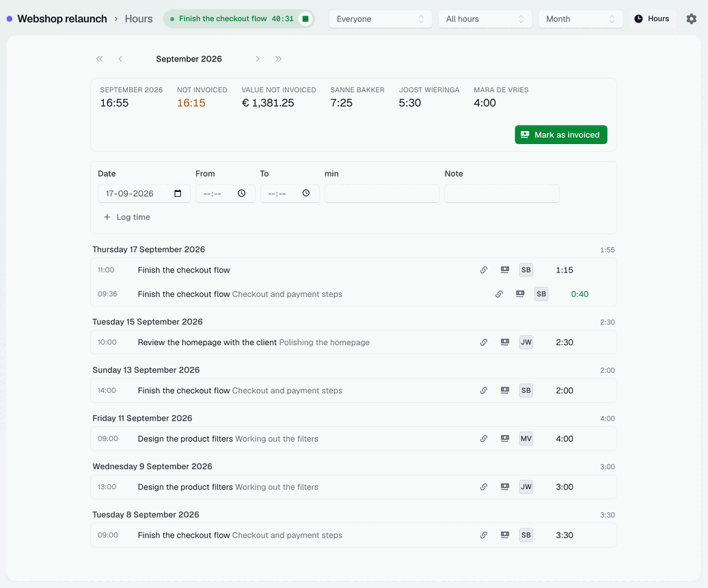
Task: Click value not invoiced € 1,381.25
Action: pyautogui.click(x=268, y=103)
